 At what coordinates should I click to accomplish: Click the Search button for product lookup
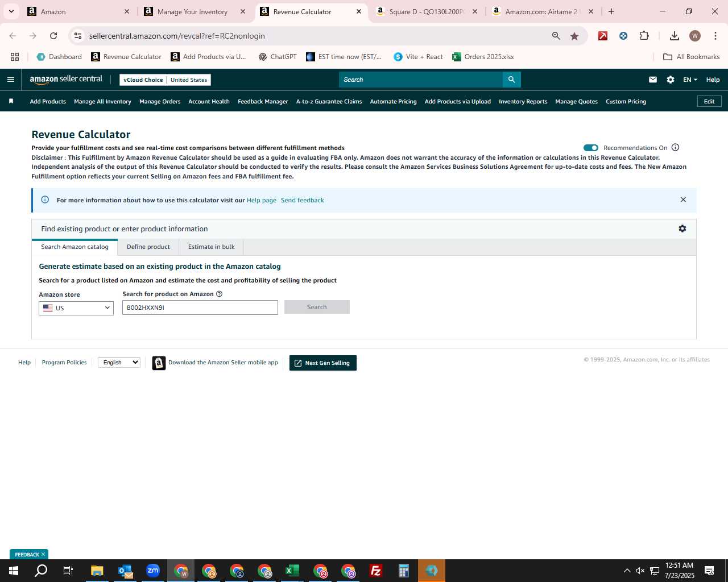tap(317, 307)
